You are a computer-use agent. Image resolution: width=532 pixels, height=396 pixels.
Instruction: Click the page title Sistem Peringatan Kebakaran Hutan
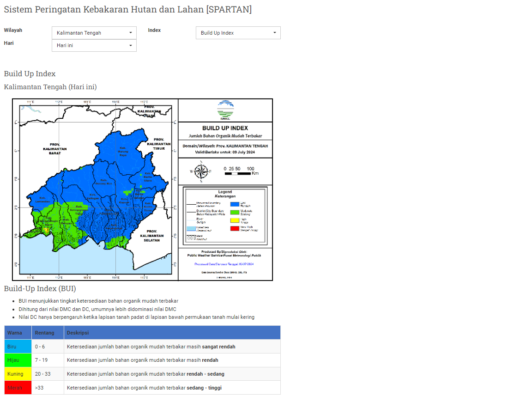[x=128, y=10]
